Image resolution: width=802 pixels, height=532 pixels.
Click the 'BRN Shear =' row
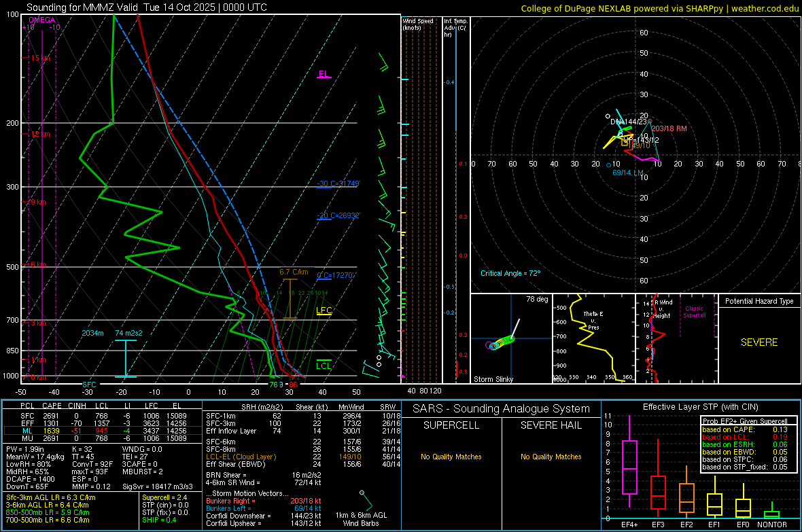[x=264, y=475]
